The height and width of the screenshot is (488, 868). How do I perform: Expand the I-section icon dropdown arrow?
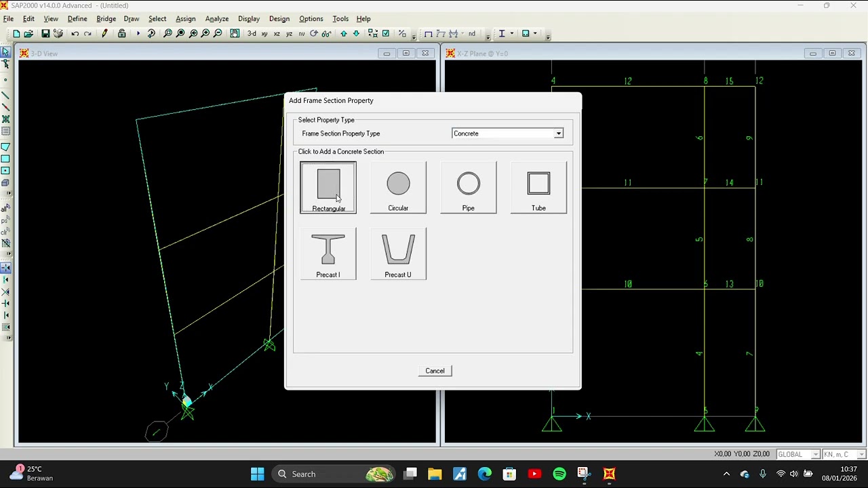click(x=512, y=33)
